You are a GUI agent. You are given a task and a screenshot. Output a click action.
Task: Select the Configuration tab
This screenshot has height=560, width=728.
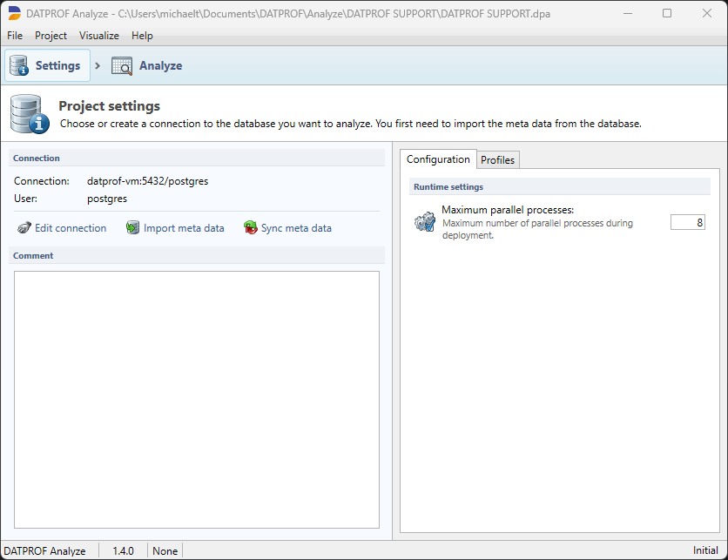click(438, 159)
